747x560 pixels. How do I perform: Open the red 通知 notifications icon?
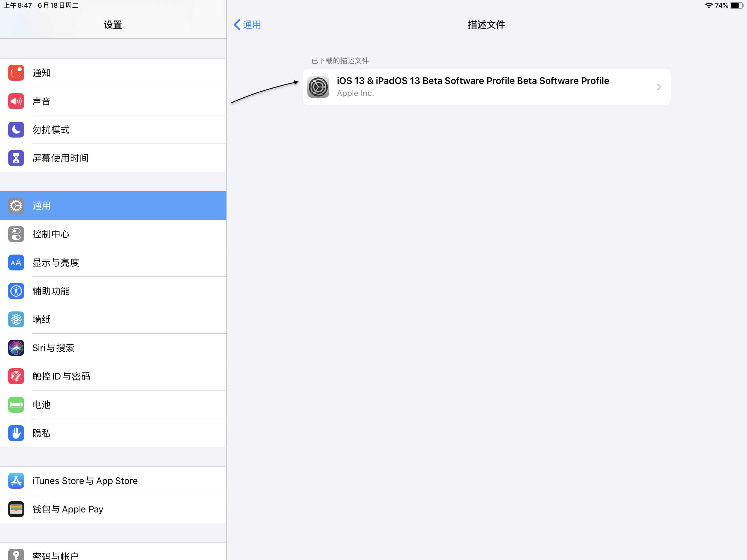coord(16,73)
